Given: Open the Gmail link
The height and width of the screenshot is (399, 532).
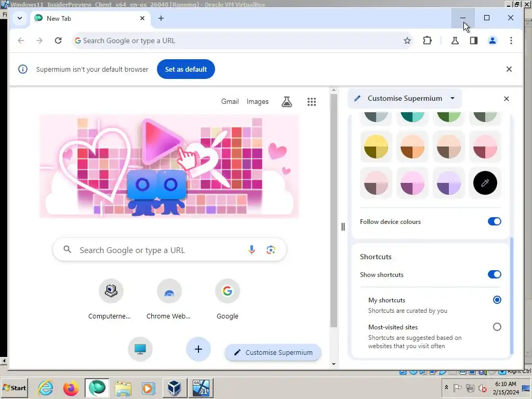Looking at the screenshot, I should (x=230, y=101).
